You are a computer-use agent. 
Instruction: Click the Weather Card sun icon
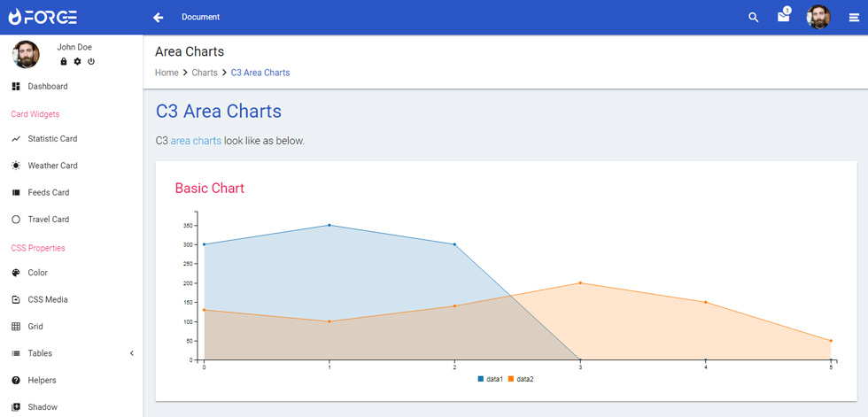click(16, 166)
